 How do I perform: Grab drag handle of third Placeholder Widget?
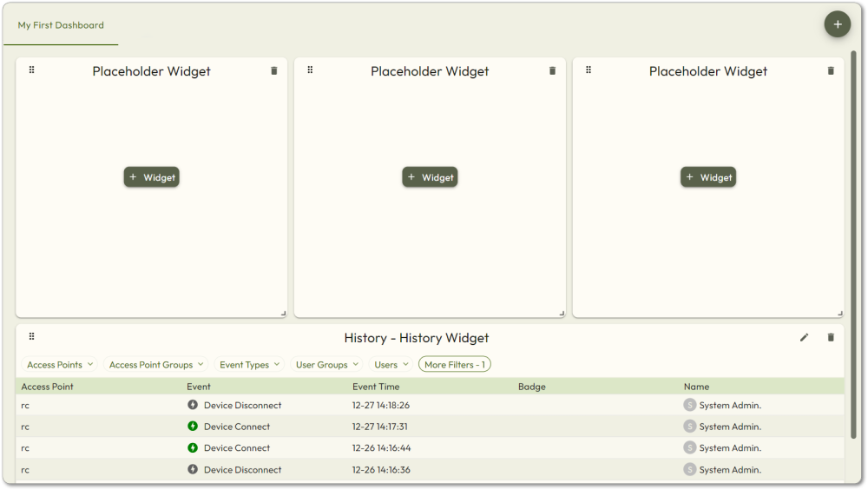click(x=589, y=70)
